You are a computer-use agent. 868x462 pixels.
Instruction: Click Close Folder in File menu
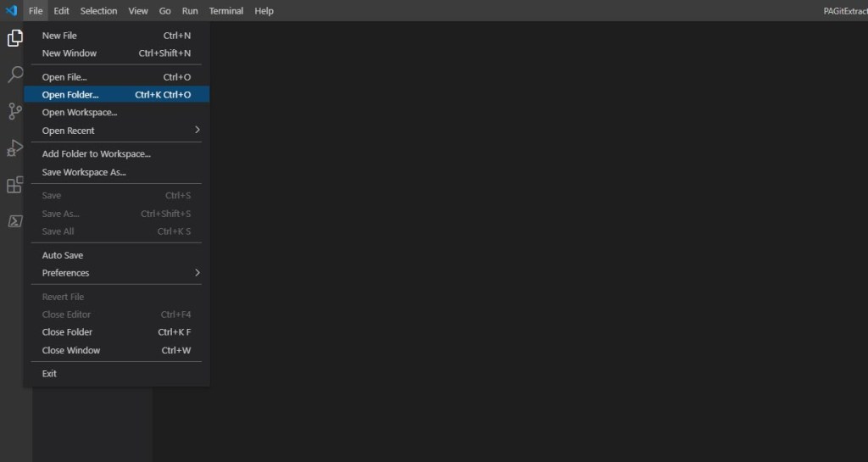(68, 332)
